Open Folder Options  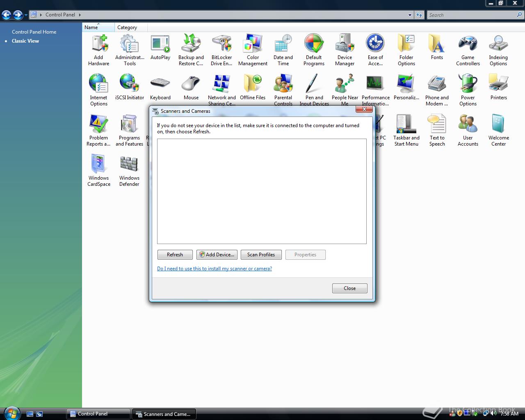pyautogui.click(x=406, y=50)
